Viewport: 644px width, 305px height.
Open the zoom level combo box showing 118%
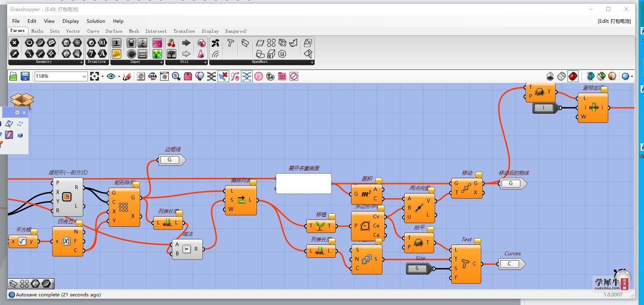[x=61, y=76]
